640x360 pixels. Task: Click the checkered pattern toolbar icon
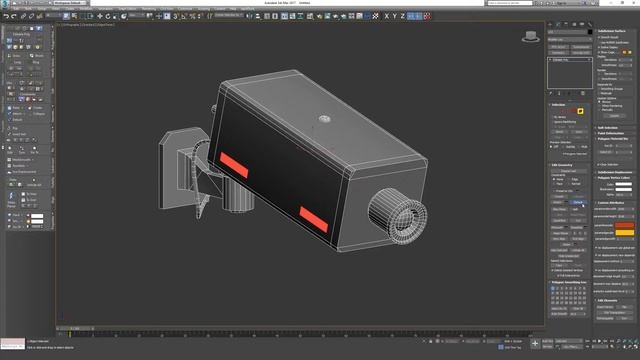[x=376, y=16]
